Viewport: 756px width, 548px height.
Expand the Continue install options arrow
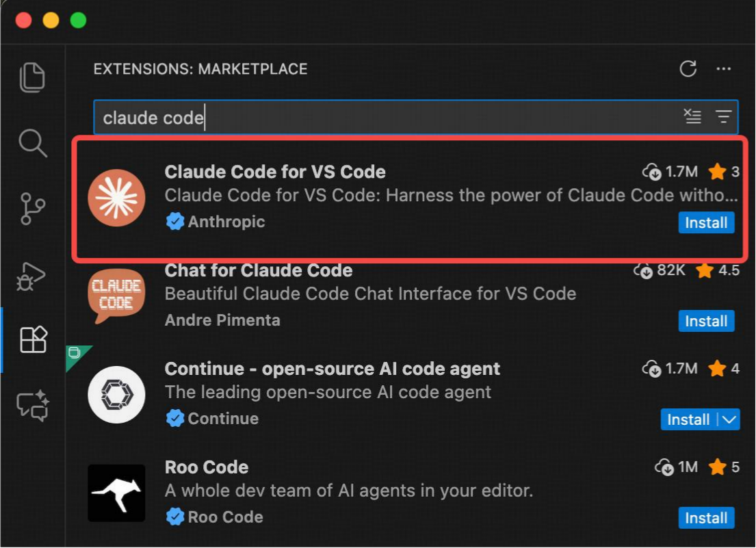[729, 419]
